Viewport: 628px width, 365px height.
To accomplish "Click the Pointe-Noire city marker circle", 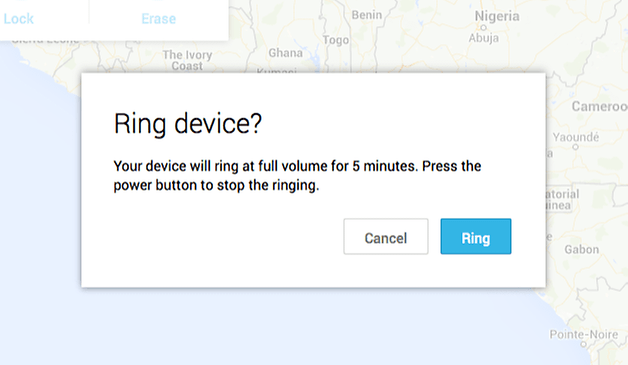I will tap(584, 344).
